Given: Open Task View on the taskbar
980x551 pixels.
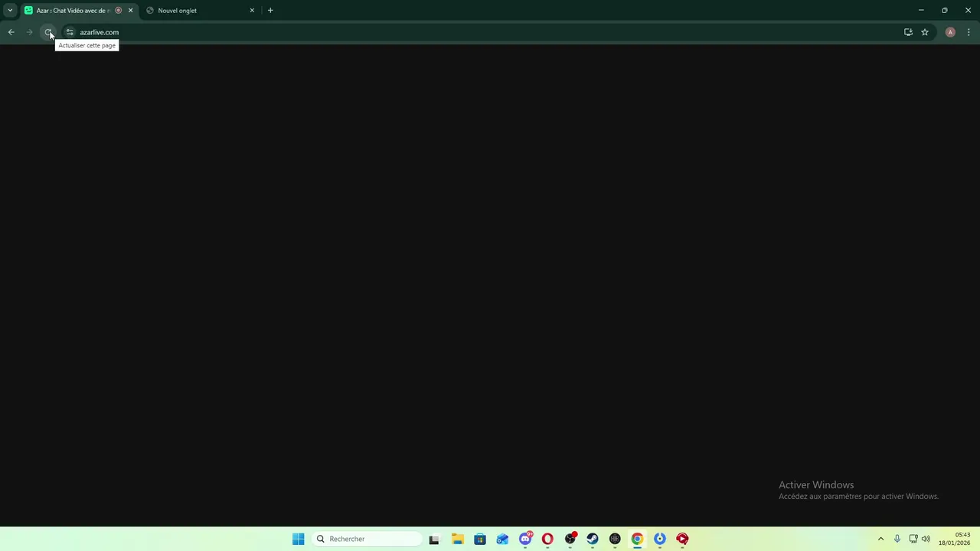Looking at the screenshot, I should click(x=434, y=539).
